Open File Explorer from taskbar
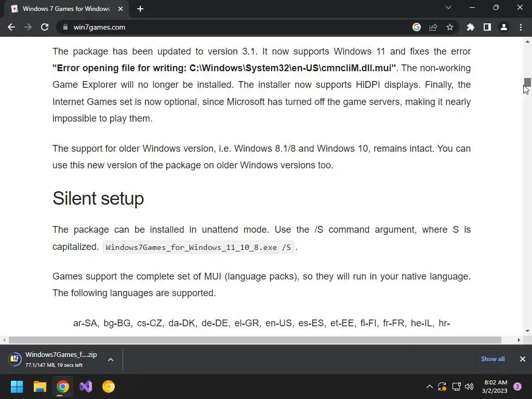Image resolution: width=532 pixels, height=399 pixels. pyautogui.click(x=39, y=387)
